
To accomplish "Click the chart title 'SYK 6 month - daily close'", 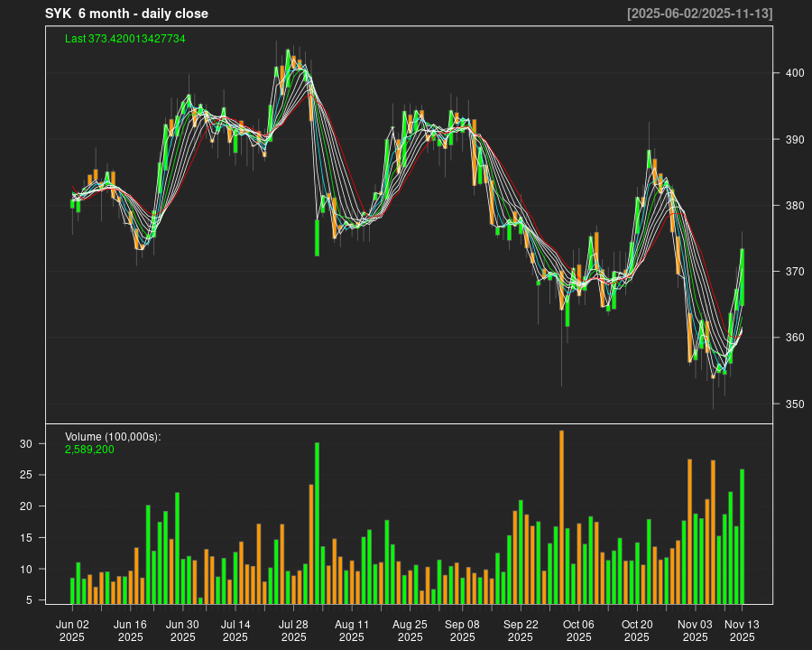I will click(126, 14).
